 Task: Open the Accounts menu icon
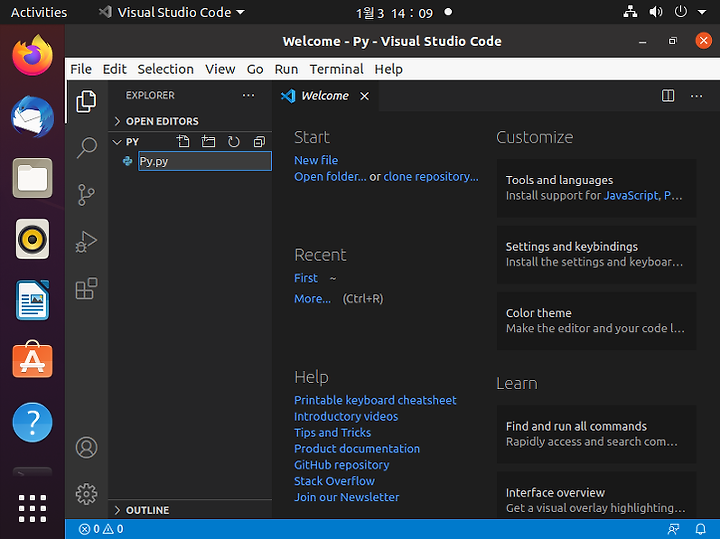(x=86, y=447)
